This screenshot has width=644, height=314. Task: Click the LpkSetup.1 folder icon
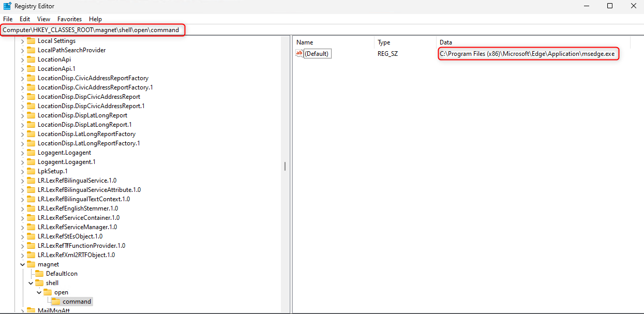[x=30, y=171]
